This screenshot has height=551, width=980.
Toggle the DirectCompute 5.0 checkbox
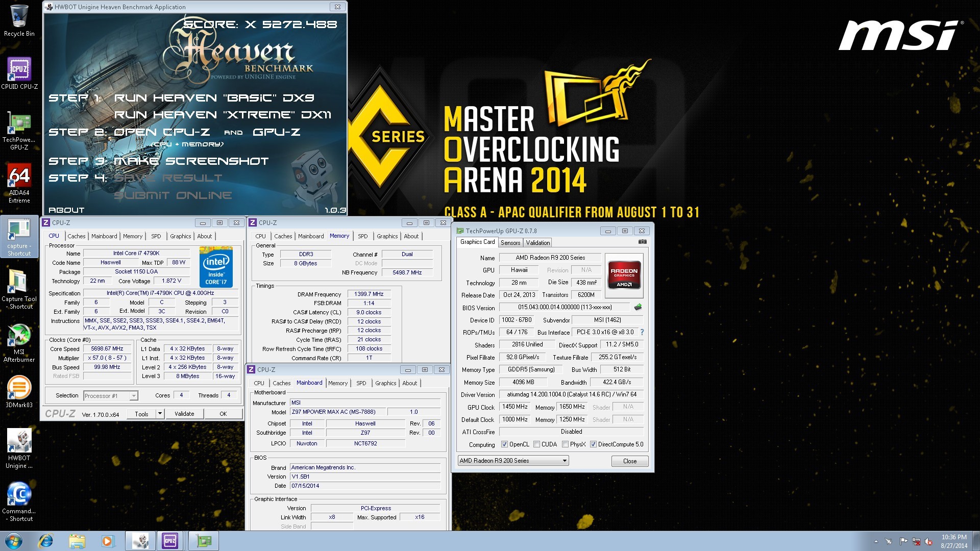coord(593,444)
